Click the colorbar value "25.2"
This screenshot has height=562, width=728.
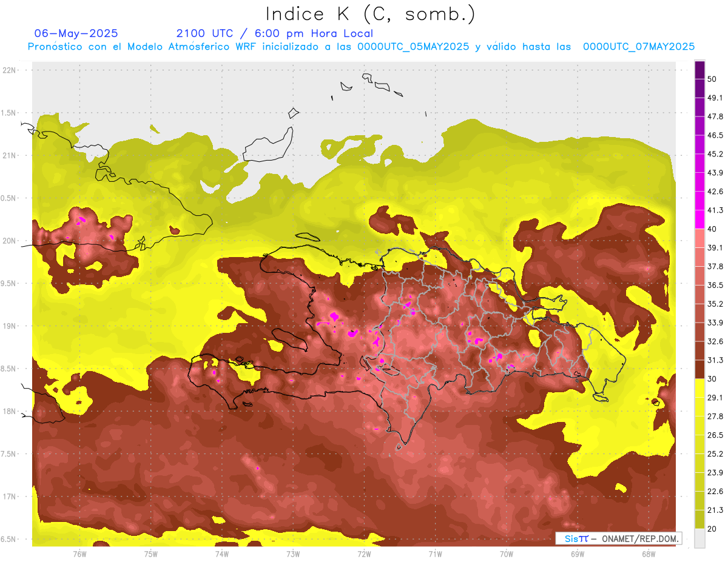pos(715,453)
